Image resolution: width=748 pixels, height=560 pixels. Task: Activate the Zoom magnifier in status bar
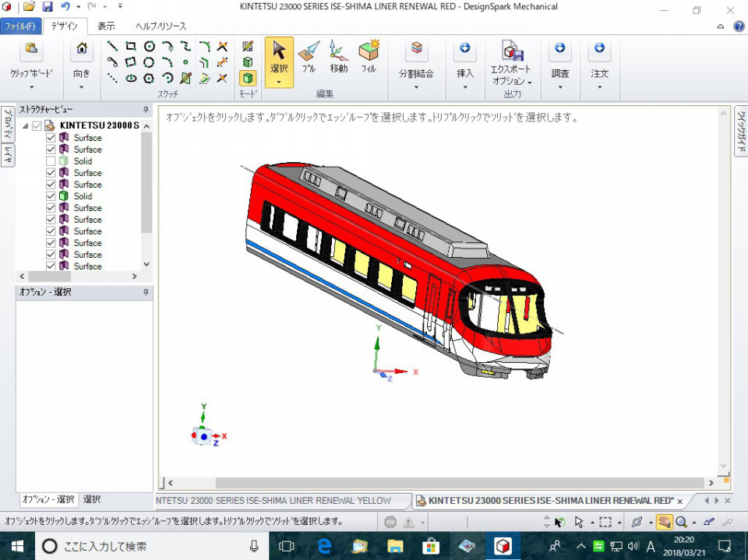681,522
